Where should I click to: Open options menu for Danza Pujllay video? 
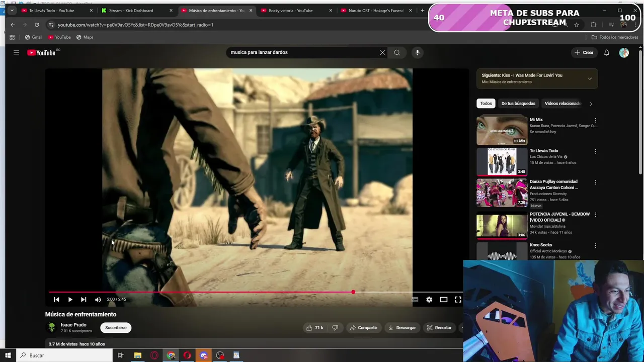click(x=595, y=182)
